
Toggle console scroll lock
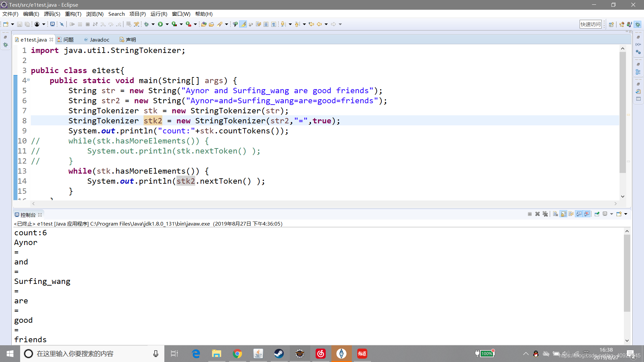563,214
